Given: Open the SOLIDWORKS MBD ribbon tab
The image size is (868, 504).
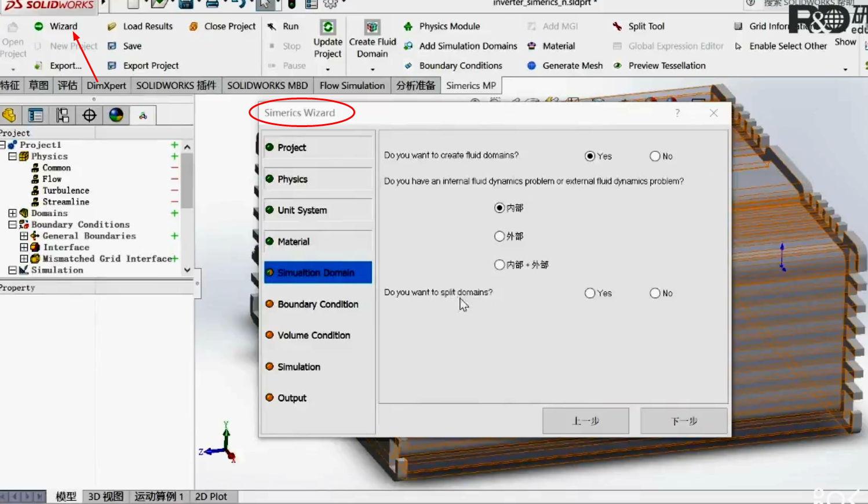Looking at the screenshot, I should coord(267,85).
